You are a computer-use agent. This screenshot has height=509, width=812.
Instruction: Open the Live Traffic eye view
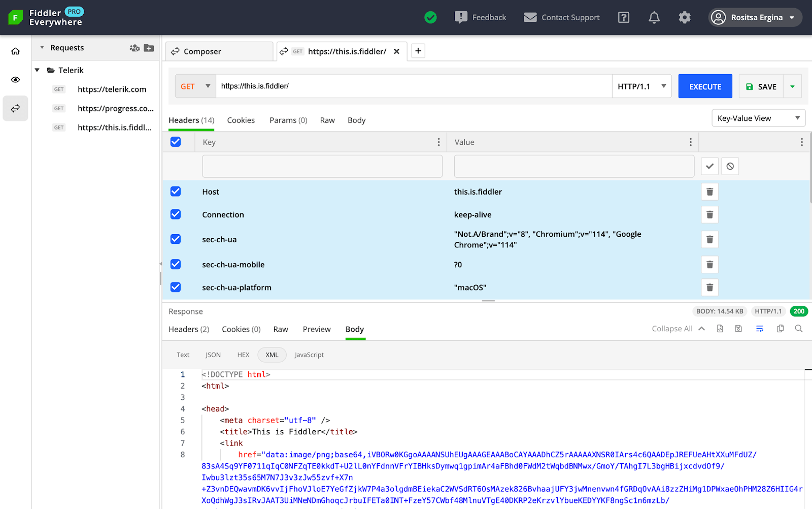pos(15,80)
